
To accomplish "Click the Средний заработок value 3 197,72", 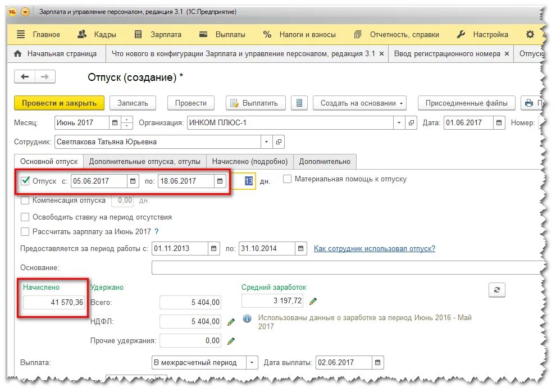I will click(273, 301).
